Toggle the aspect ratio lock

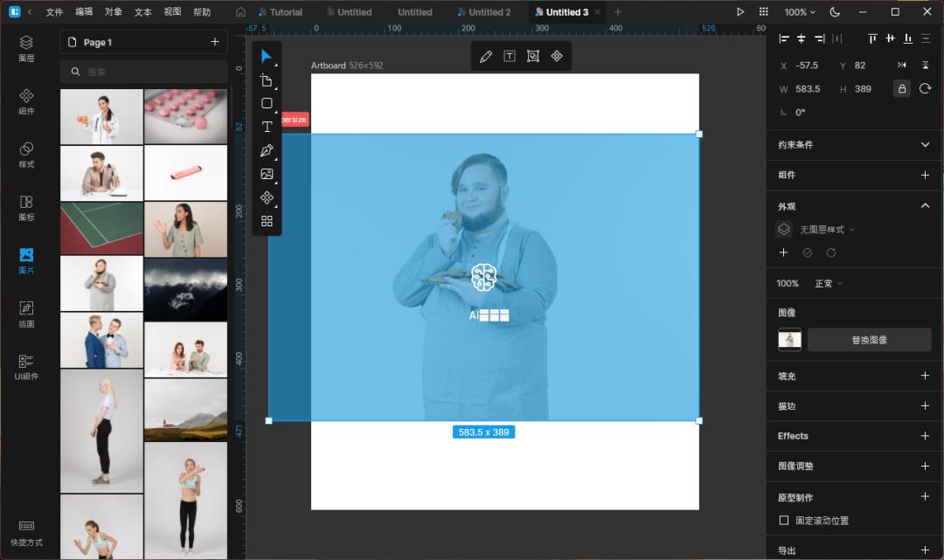[901, 89]
